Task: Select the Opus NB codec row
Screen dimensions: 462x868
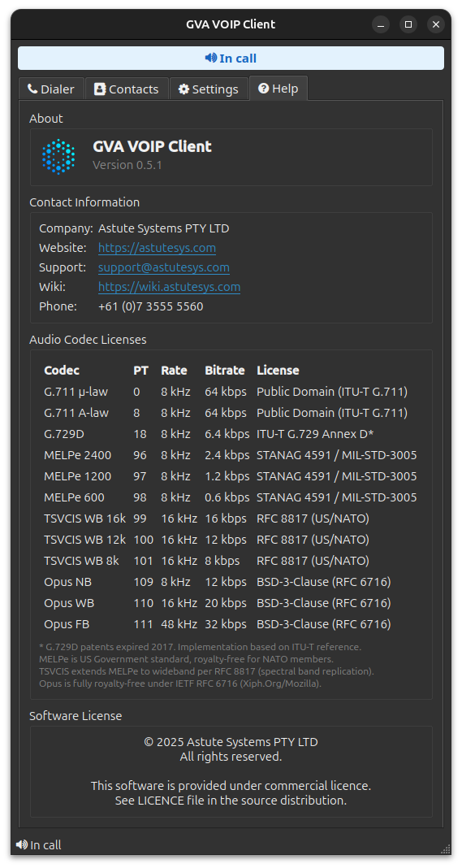Action: click(231, 583)
